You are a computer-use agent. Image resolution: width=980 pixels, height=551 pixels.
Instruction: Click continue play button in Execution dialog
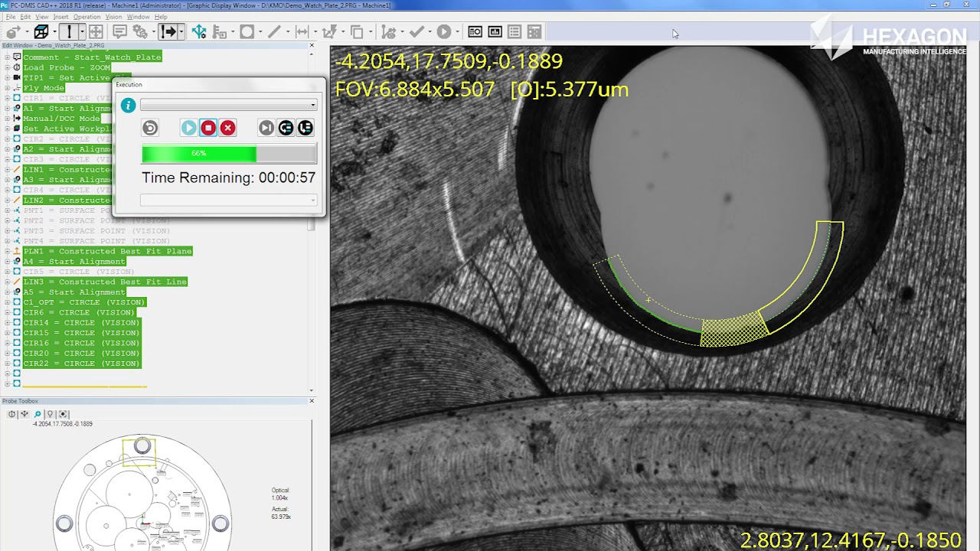188,128
